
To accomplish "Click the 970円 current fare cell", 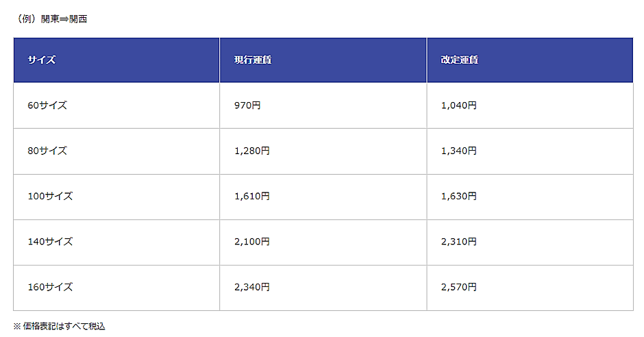I will 247,105.
